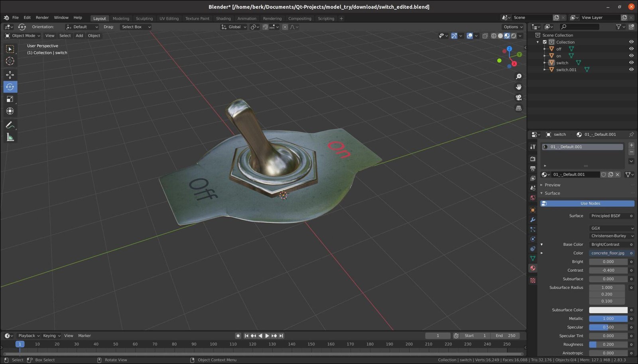Select the Measure tool in the toolbar
The image size is (638, 364).
coord(10,137)
